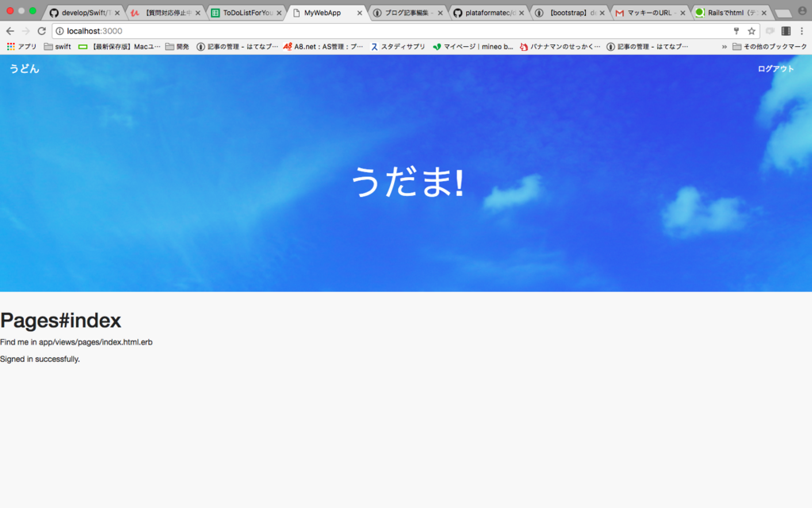Click the filmstrip extension icon
The width and height of the screenshot is (812, 508).
tap(786, 31)
